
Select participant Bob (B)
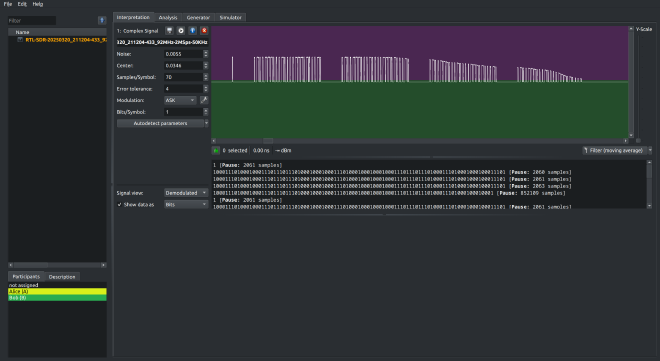point(57,297)
